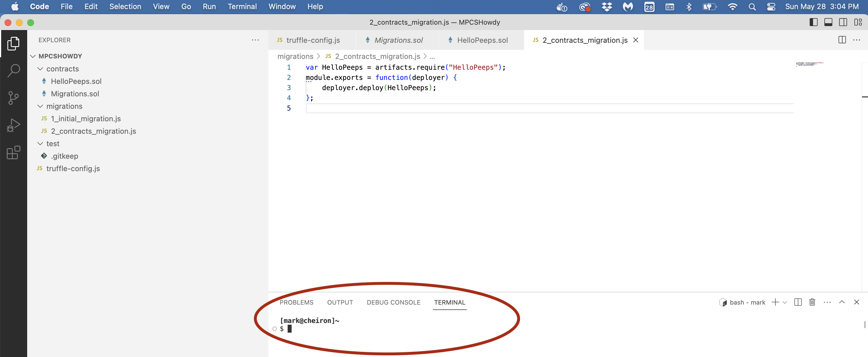
Task: Maximize the terminal panel size
Action: coord(842,302)
